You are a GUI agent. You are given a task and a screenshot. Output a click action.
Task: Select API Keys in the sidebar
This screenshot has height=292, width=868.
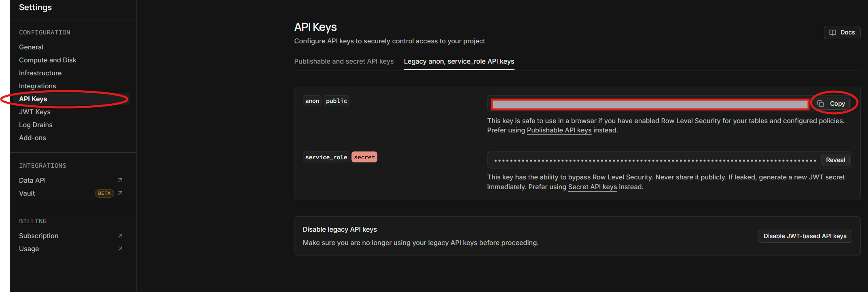[33, 99]
